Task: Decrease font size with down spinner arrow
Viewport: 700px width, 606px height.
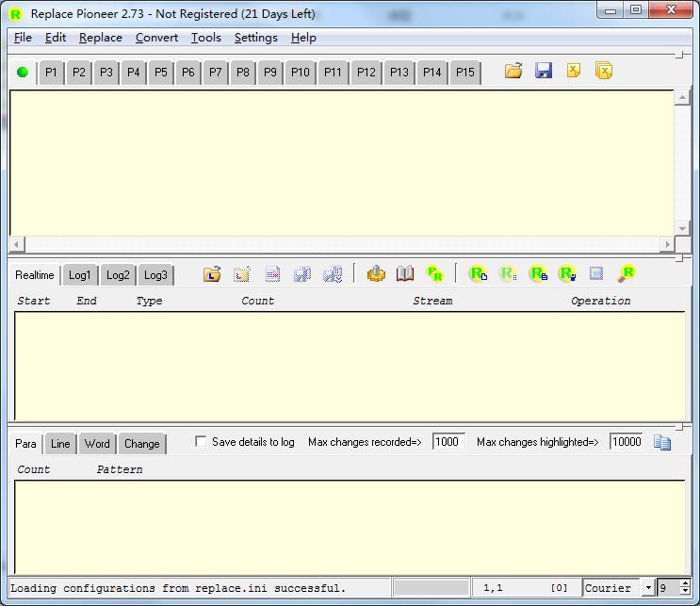Action: tap(685, 591)
